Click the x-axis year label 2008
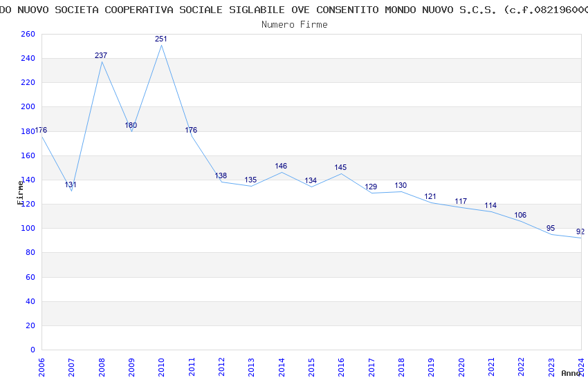The height and width of the screenshot is (380, 588). click(x=102, y=368)
